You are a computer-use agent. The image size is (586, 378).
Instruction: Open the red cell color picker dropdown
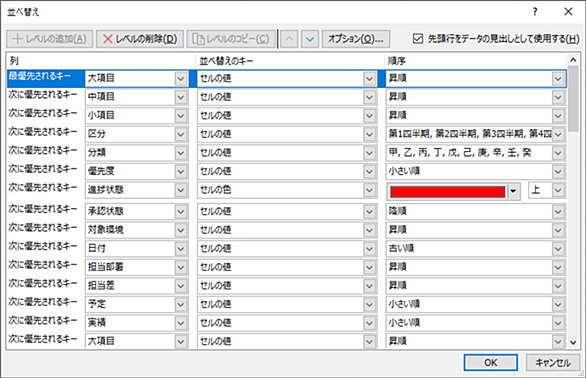point(513,191)
